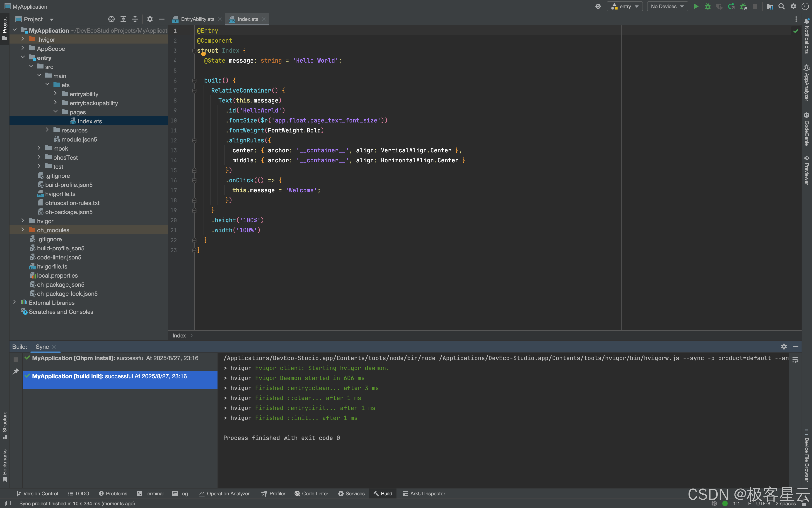This screenshot has width=812, height=508.
Task: Click the Index breadcrumb below editor
Action: (x=179, y=336)
